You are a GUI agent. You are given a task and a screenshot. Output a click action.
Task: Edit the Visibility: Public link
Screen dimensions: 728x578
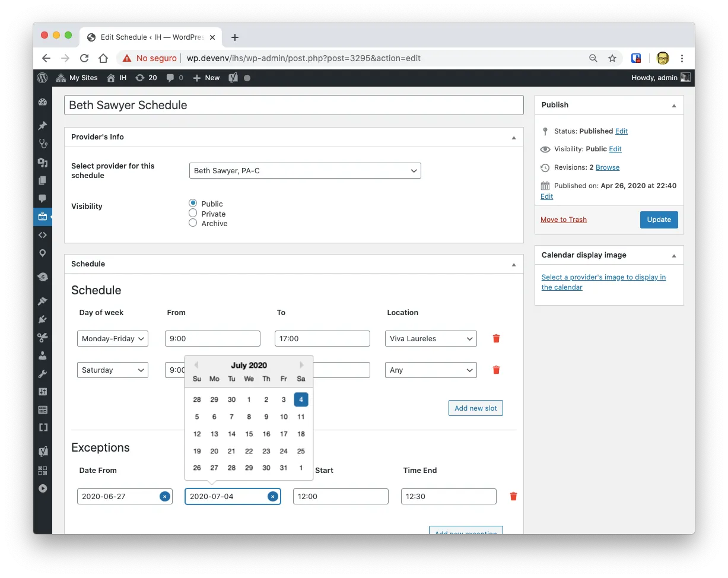pos(615,149)
